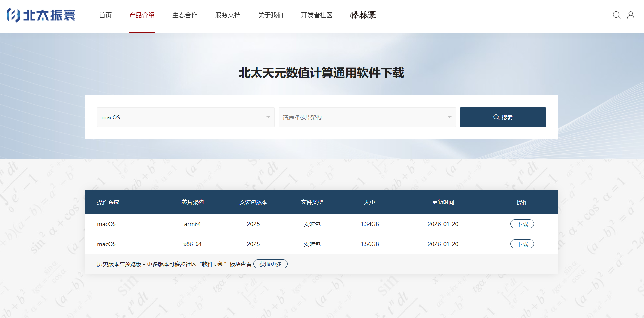Visit the 开发者社区 section
Image resolution: width=644 pixels, height=318 pixels.
pyautogui.click(x=317, y=15)
